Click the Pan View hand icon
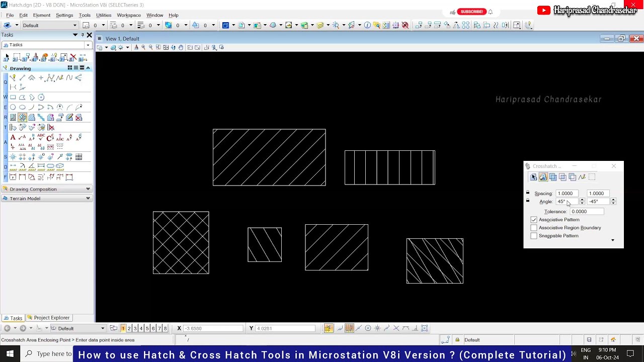 [x=181, y=47]
